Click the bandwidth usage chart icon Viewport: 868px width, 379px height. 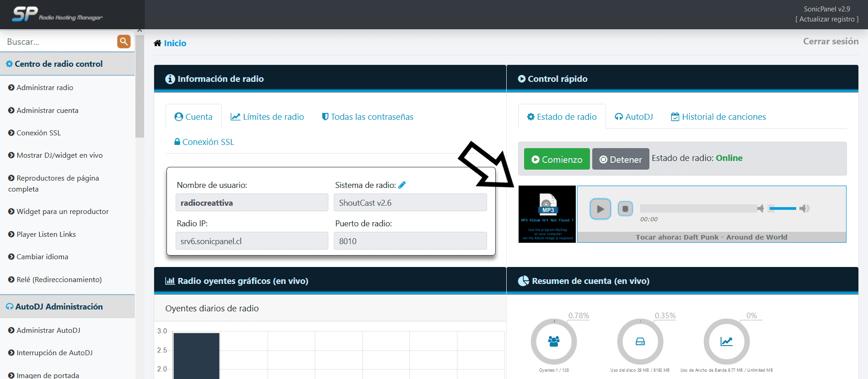(726, 342)
